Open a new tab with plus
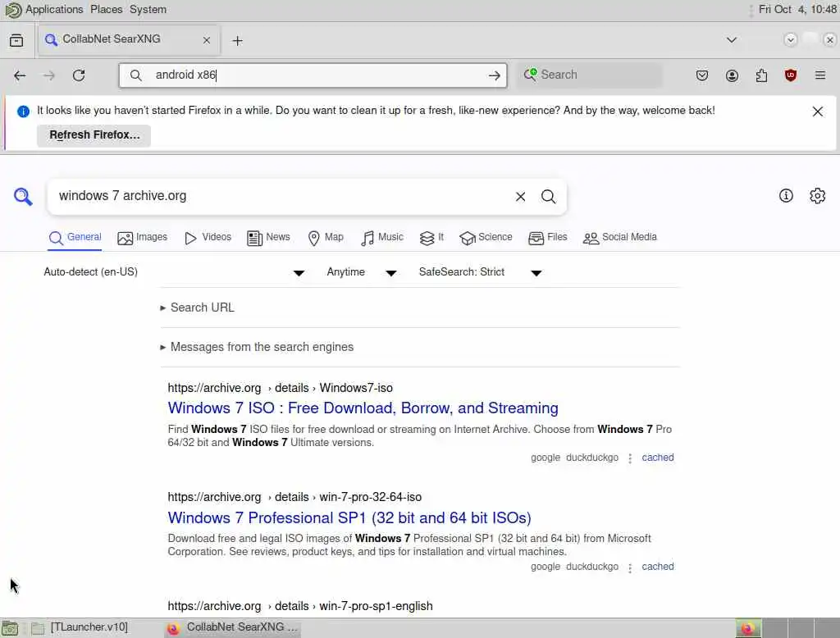The image size is (840, 638). (x=237, y=41)
